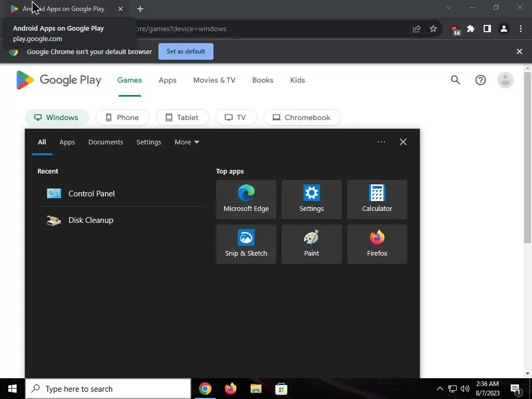Viewport: 532px width, 399px height.
Task: Open Firefox tile in Top apps
Action: tap(377, 244)
